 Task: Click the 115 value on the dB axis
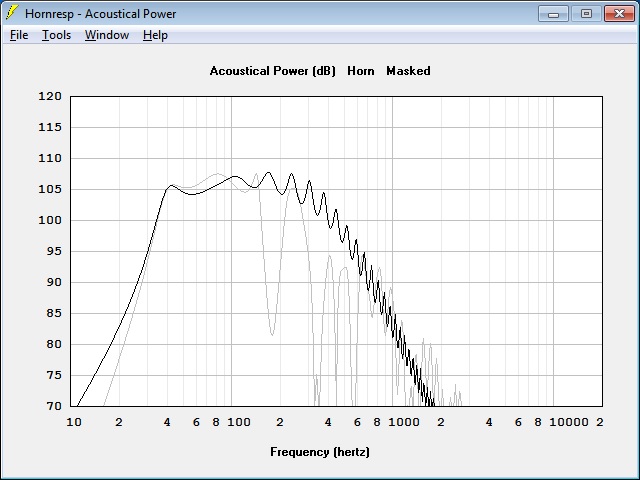[50, 127]
